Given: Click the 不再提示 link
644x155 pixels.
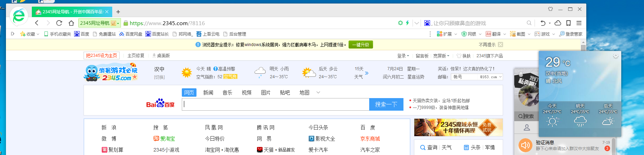Looking at the screenshot, I should click(x=487, y=45).
